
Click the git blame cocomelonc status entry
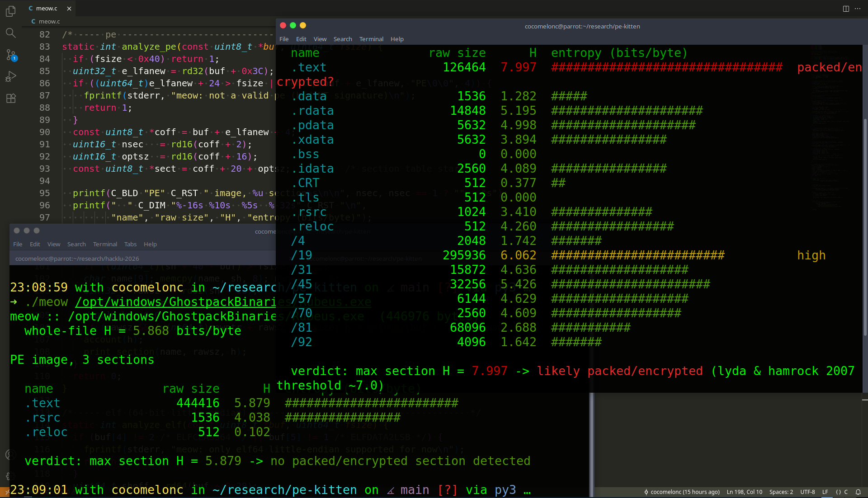click(682, 492)
